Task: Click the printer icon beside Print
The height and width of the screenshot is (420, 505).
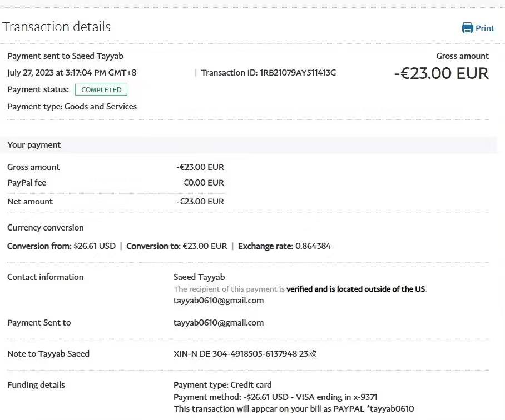Action: point(467,28)
